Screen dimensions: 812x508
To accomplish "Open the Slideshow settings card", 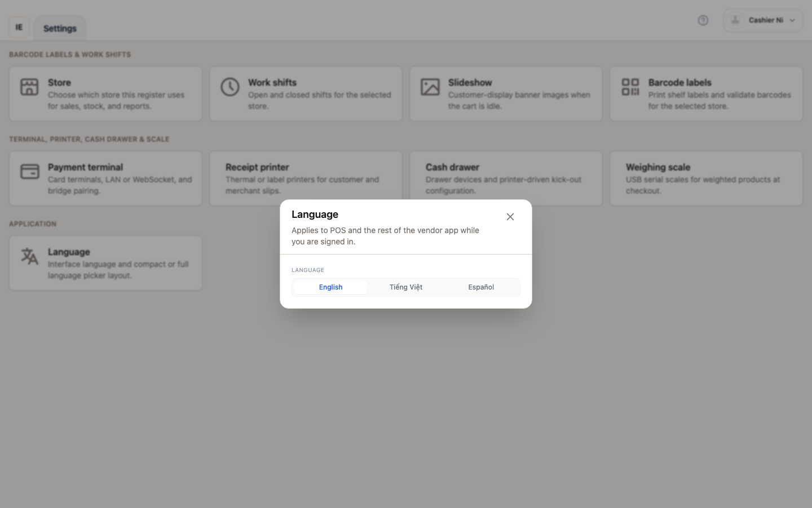I will click(506, 94).
